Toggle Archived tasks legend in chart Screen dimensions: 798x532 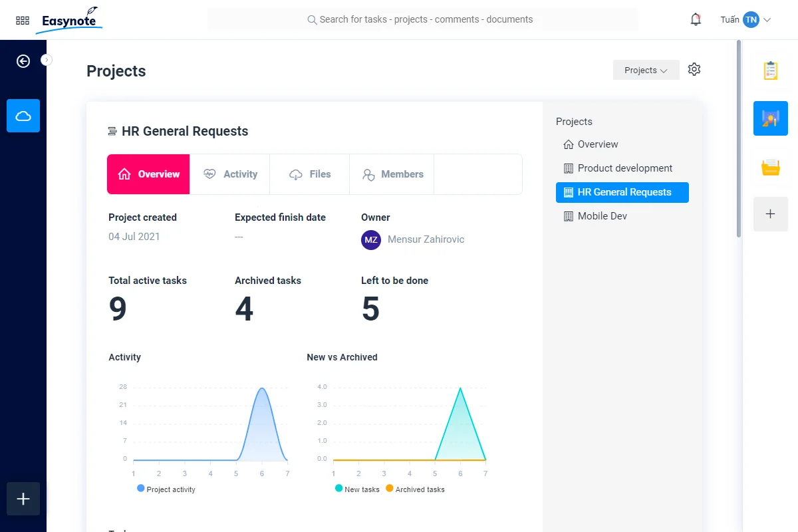(415, 489)
